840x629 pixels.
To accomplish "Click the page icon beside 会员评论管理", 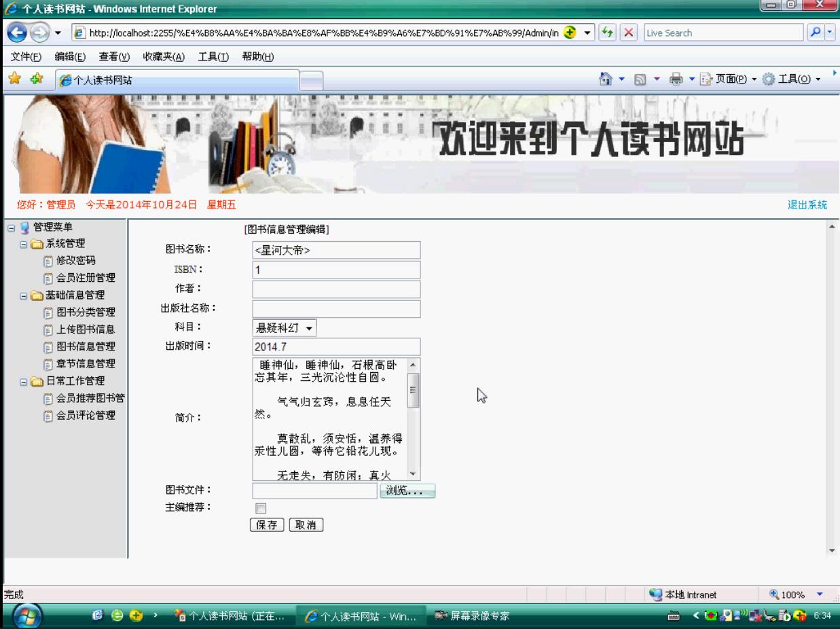I will point(48,416).
